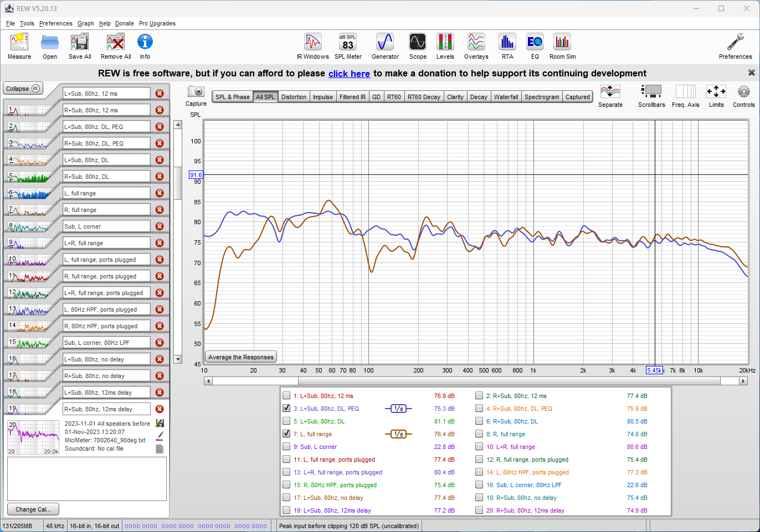Launch the signal Generator
Screen dimensions: 760x532
[385, 43]
